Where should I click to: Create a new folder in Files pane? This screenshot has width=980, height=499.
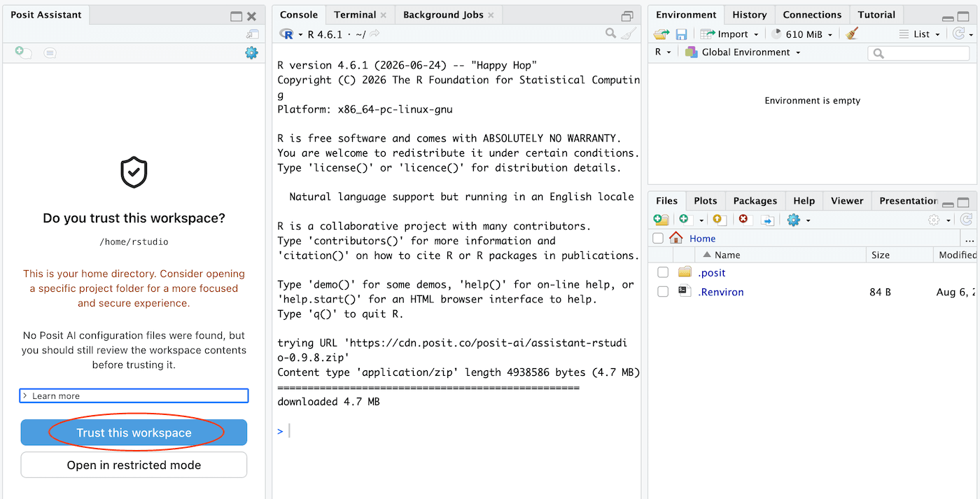click(x=661, y=220)
